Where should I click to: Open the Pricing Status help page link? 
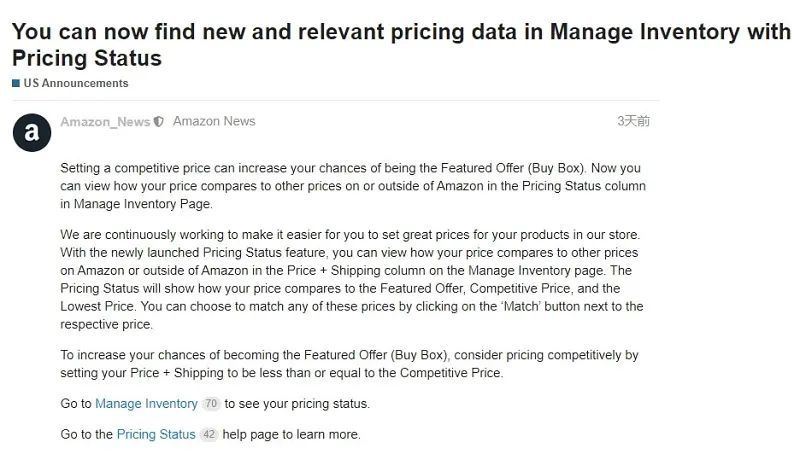(156, 435)
